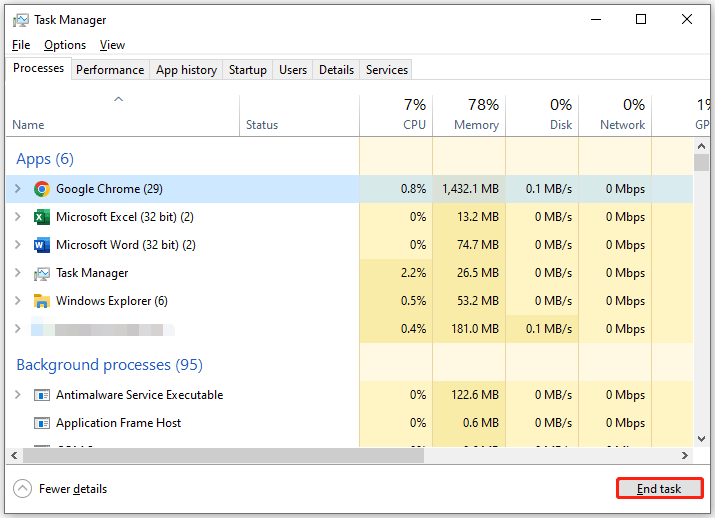Open the View menu
715x518 pixels.
pyautogui.click(x=112, y=45)
